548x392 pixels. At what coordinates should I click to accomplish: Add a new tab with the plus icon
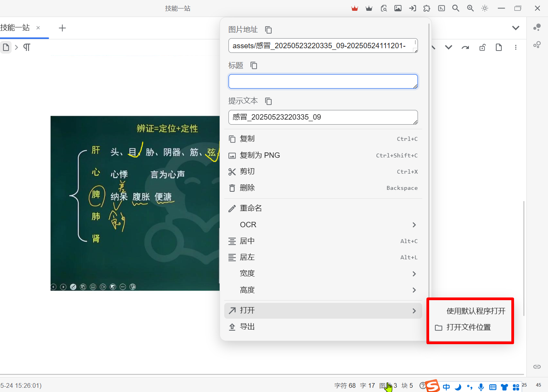coord(62,28)
